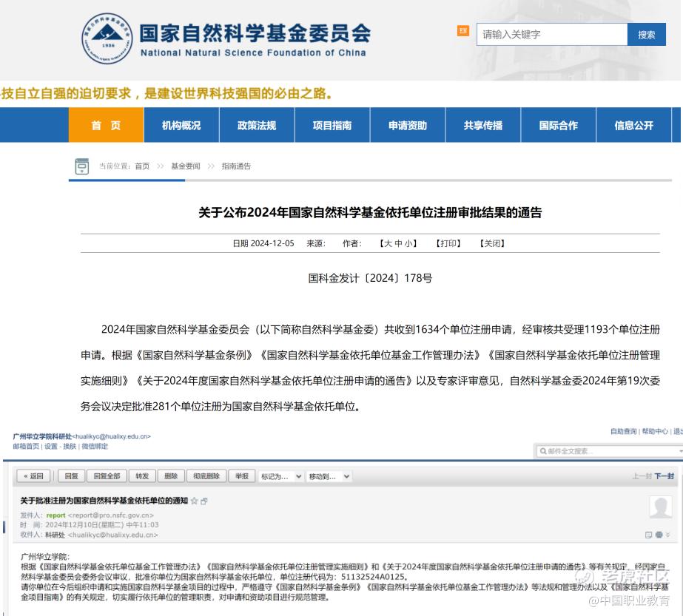Click the 举报 button
This screenshot has width=683, height=616.
(x=242, y=476)
